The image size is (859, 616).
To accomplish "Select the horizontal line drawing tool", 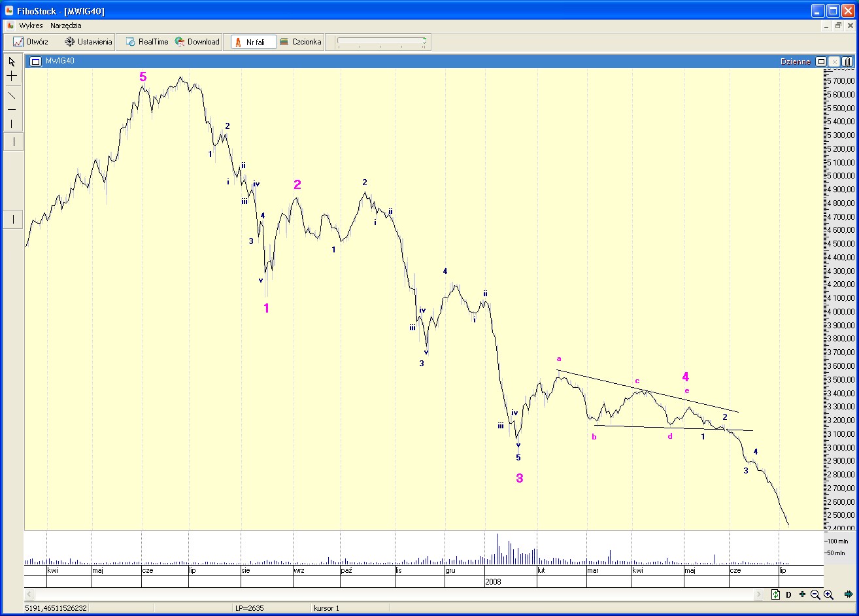I will point(12,109).
